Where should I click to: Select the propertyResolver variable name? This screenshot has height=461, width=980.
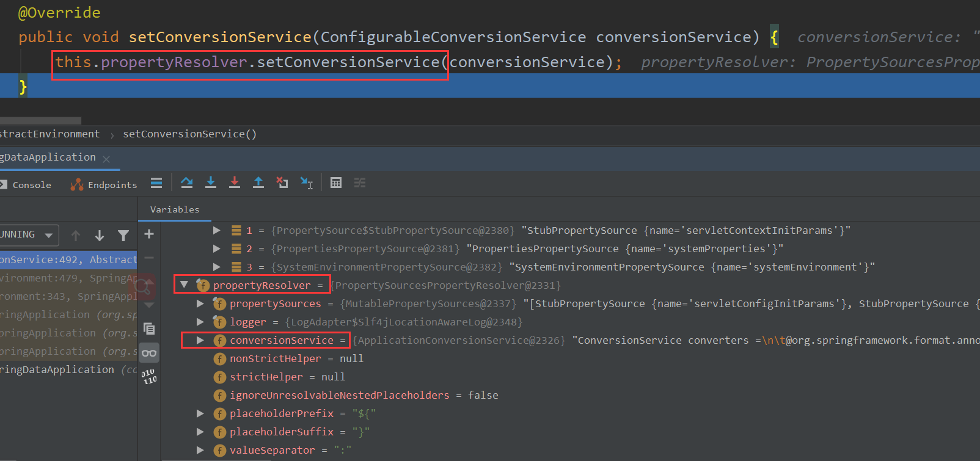point(261,285)
